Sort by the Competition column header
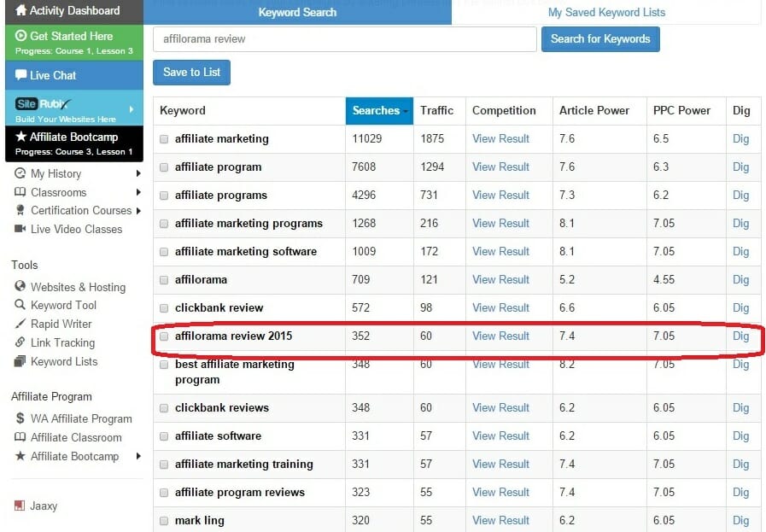The height and width of the screenshot is (532, 766). (x=504, y=110)
